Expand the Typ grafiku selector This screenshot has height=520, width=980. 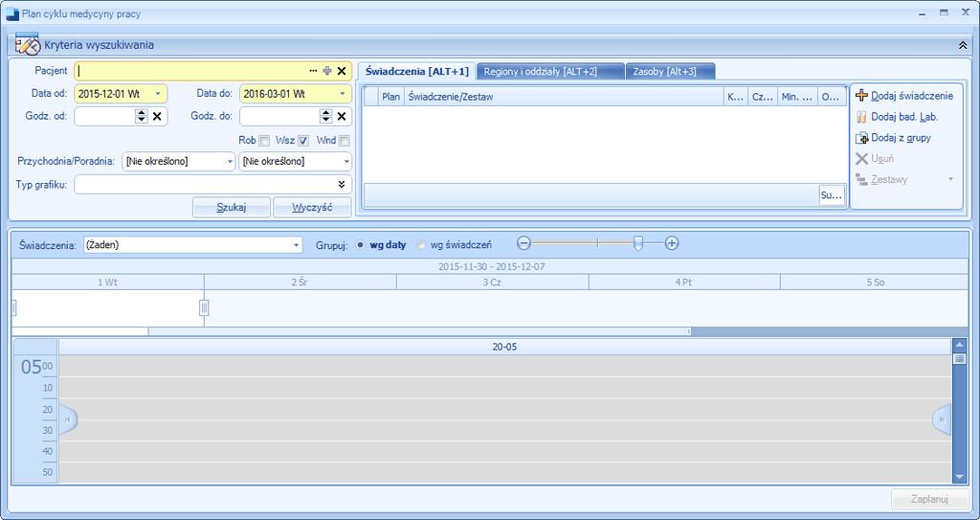[x=342, y=185]
